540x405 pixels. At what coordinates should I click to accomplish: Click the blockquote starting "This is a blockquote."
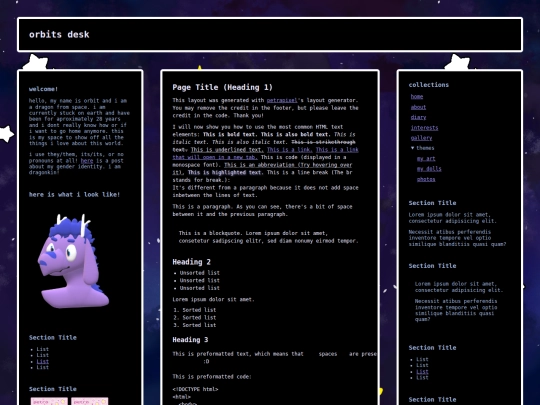point(268,237)
